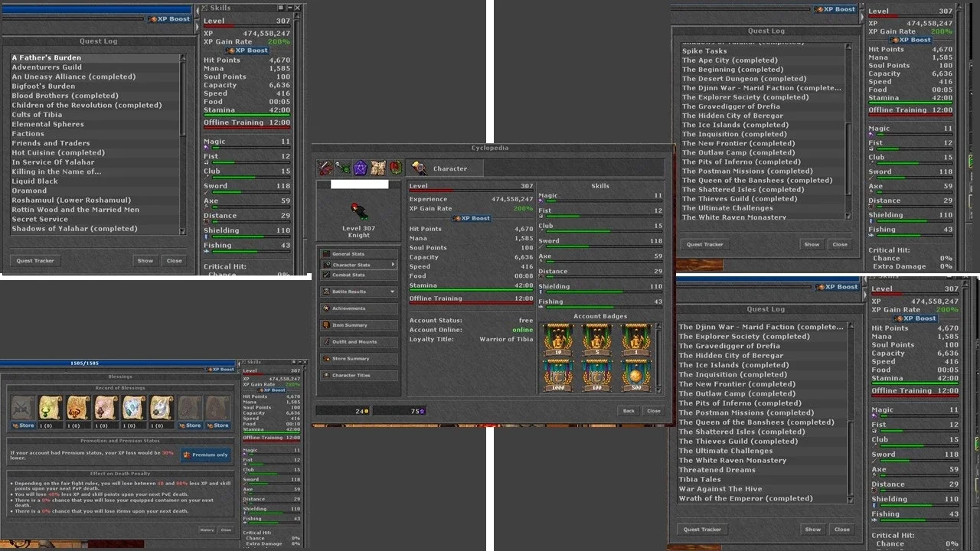Click the green horned-helmet blessing scroll

click(51, 408)
